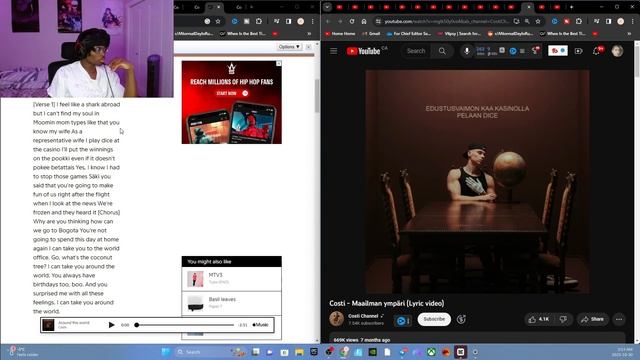Open Chrome profile avatar in YouTube window

(x=620, y=21)
